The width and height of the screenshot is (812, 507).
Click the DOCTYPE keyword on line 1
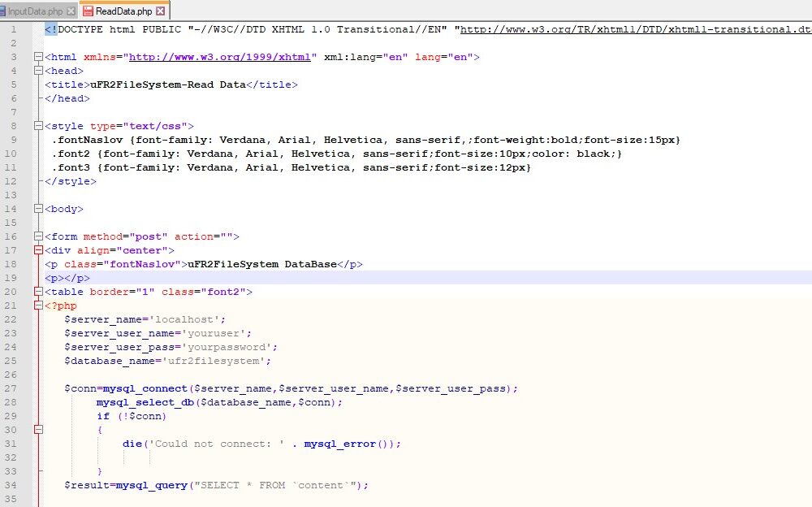coord(80,29)
